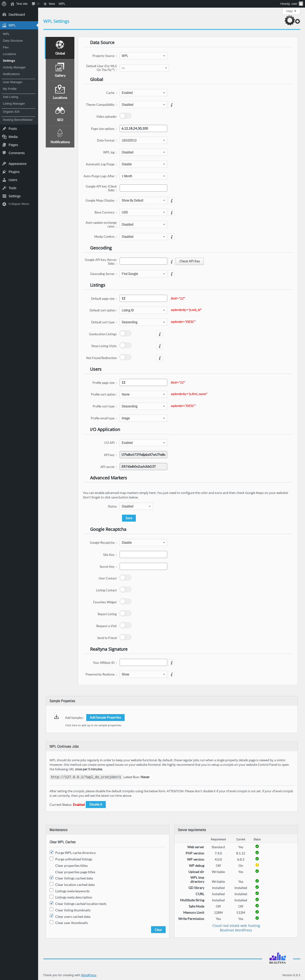Click the Page size options field
305x980 pixels.
[143, 129]
